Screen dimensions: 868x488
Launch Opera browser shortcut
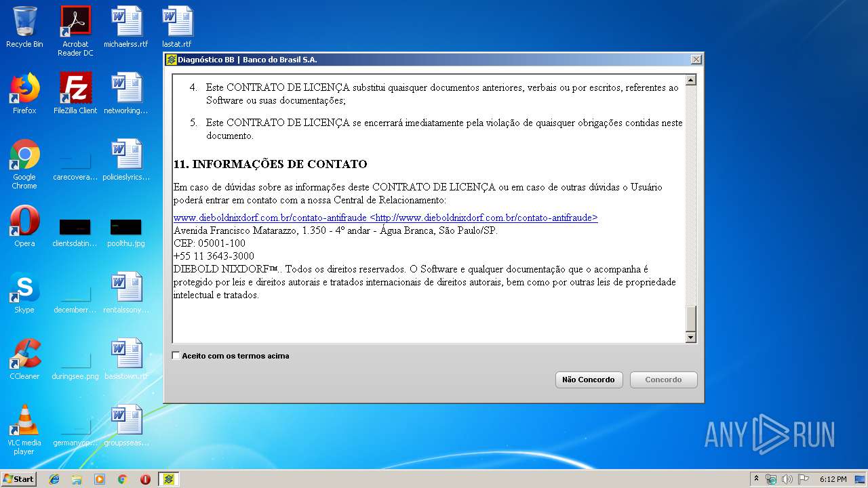pyautogui.click(x=24, y=226)
